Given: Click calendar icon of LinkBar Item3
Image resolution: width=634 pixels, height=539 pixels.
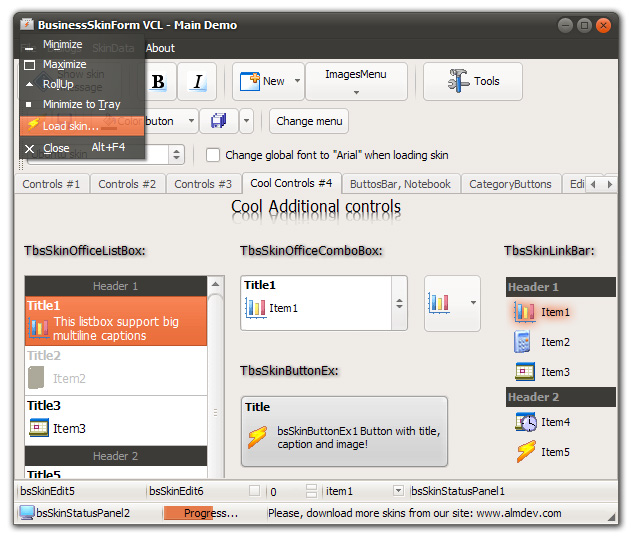Looking at the screenshot, I should coord(525,372).
